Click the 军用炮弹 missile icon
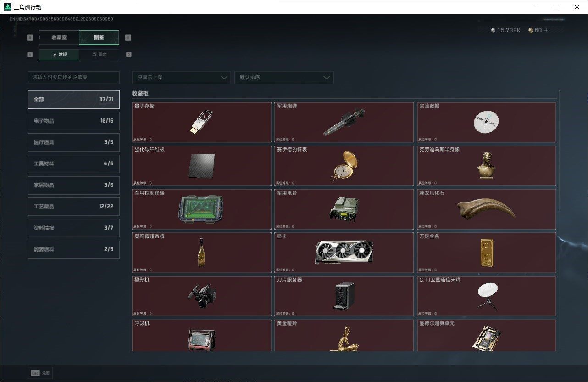Image resolution: width=588 pixels, height=382 pixels. pyautogui.click(x=344, y=122)
